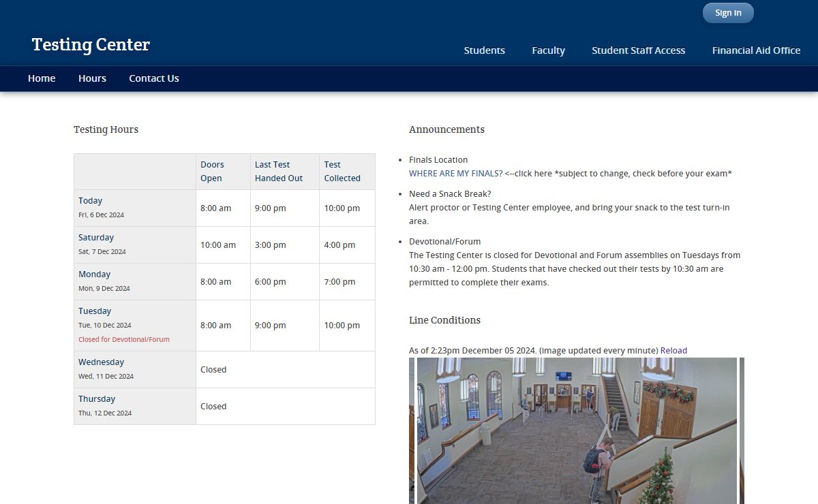Screen dimensions: 818x504
Task: Choose the Tuesday row label
Action: coord(95,311)
